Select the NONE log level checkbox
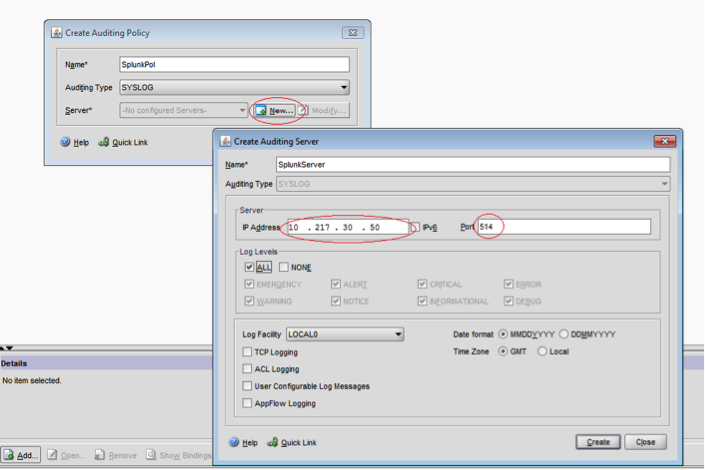The image size is (705, 470). click(x=284, y=267)
